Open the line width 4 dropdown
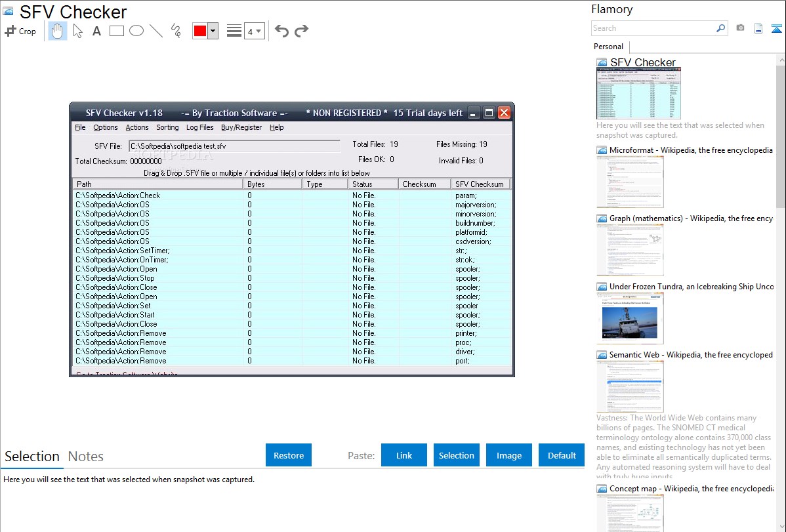This screenshot has height=532, width=786. [255, 31]
